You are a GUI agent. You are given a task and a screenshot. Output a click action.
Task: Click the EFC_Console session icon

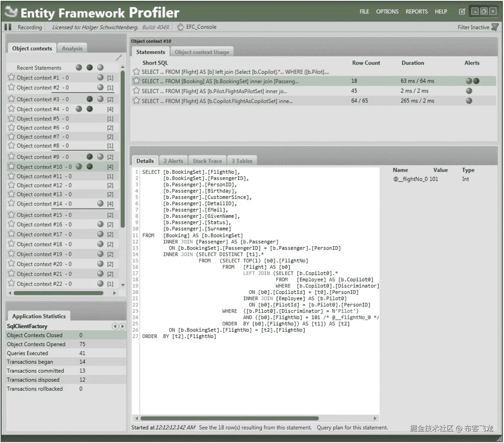point(180,26)
